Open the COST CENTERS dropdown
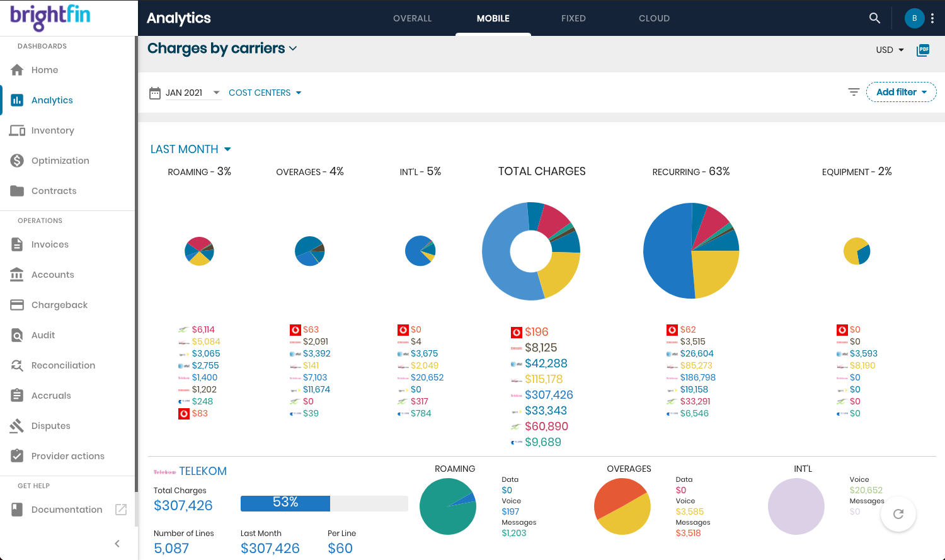Viewport: 945px width, 560px height. click(265, 93)
